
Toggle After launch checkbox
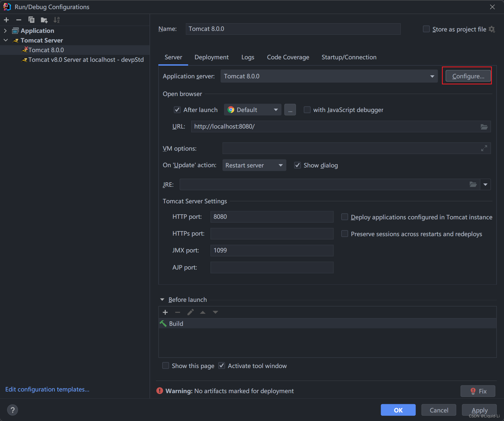tap(177, 110)
